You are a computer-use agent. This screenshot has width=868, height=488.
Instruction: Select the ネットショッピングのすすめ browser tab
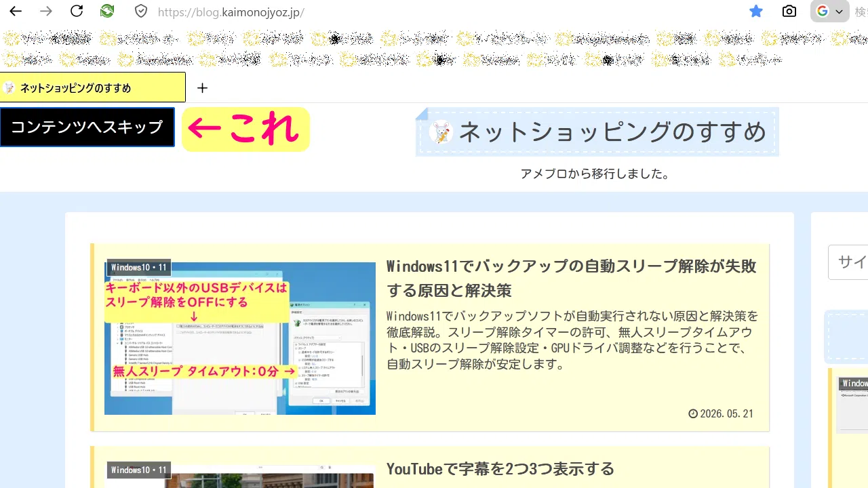pos(92,87)
